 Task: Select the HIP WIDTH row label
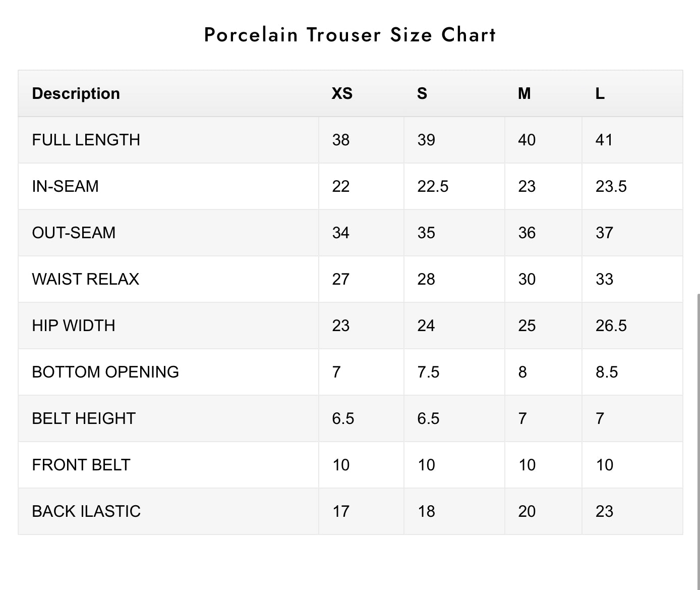click(x=74, y=326)
